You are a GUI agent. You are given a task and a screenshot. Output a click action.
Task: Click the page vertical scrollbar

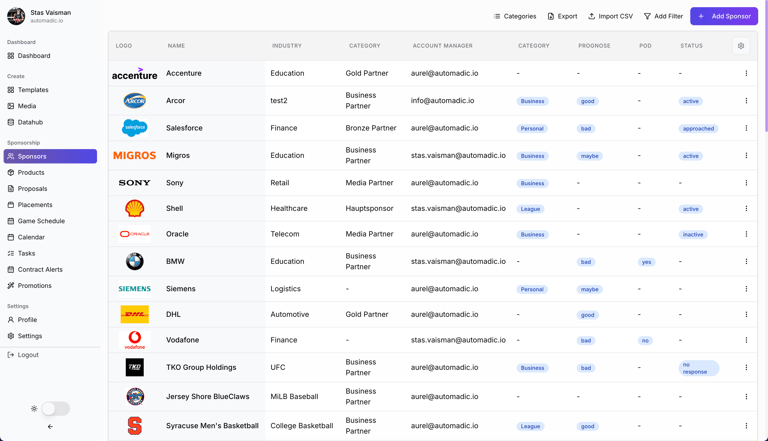coord(766,66)
